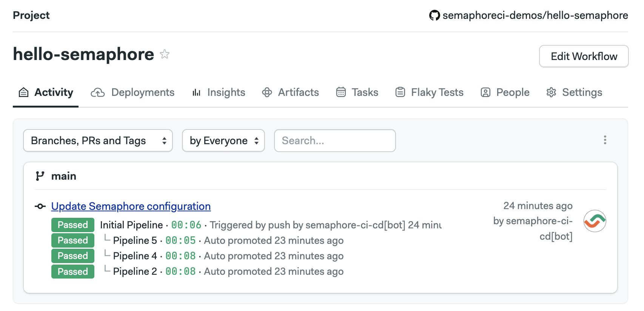
Task: Click the Project header label
Action: (31, 15)
